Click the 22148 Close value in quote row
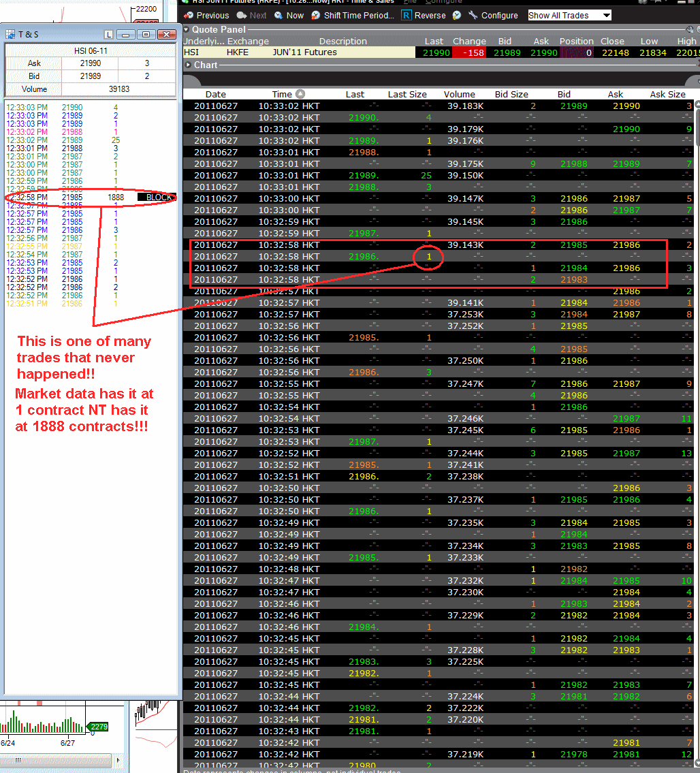700x773 pixels. [x=615, y=52]
